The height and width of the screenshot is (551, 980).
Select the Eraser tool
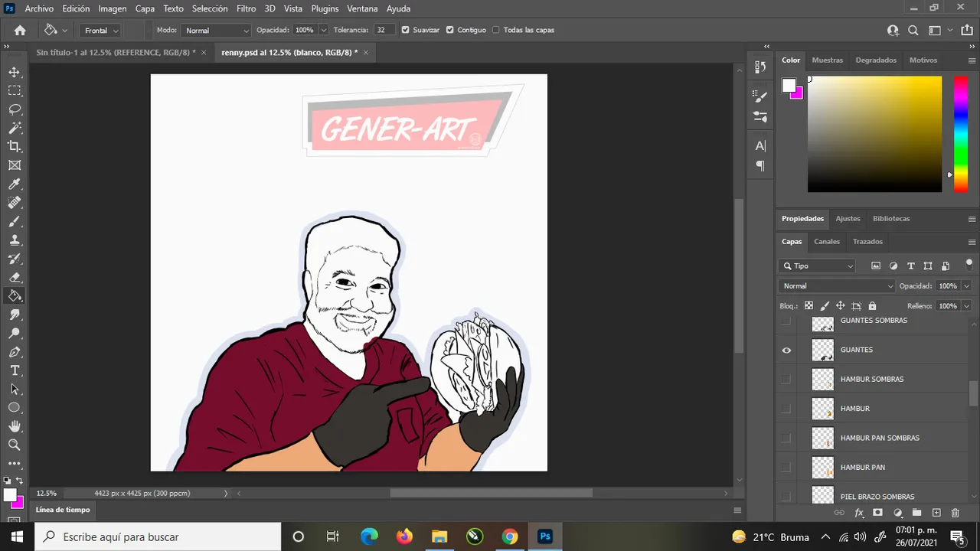coord(15,277)
